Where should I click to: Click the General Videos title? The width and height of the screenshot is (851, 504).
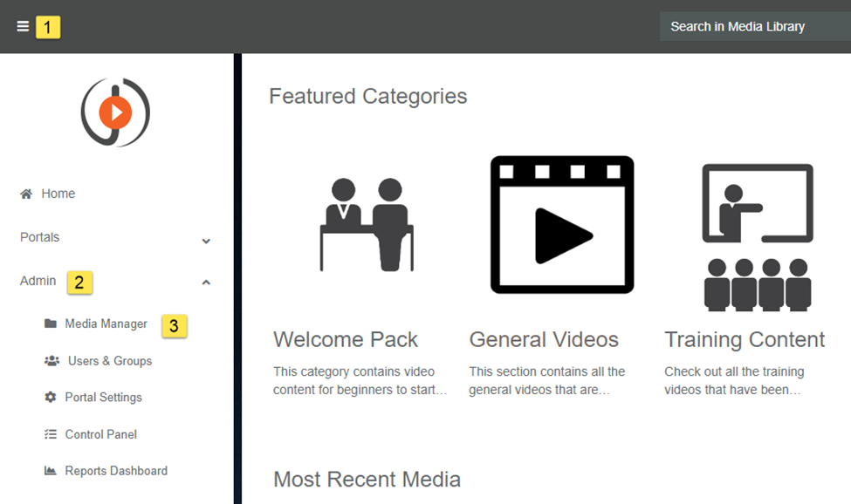tap(544, 339)
